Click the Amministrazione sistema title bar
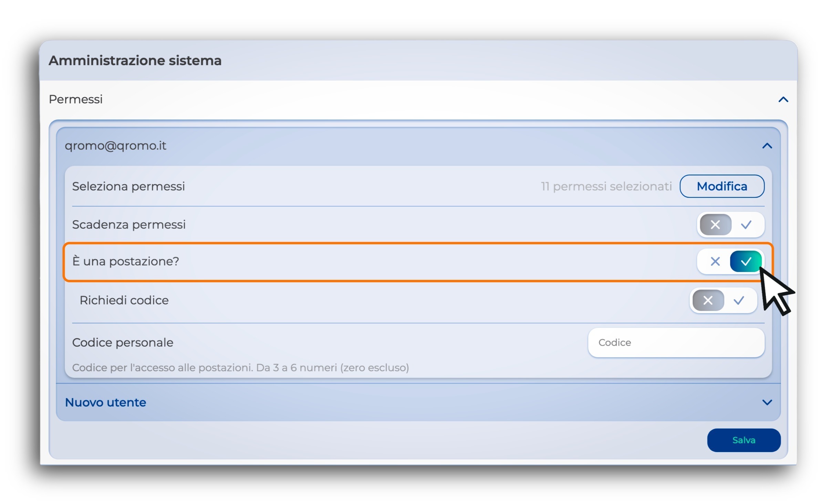The height and width of the screenshot is (504, 830). tap(135, 61)
